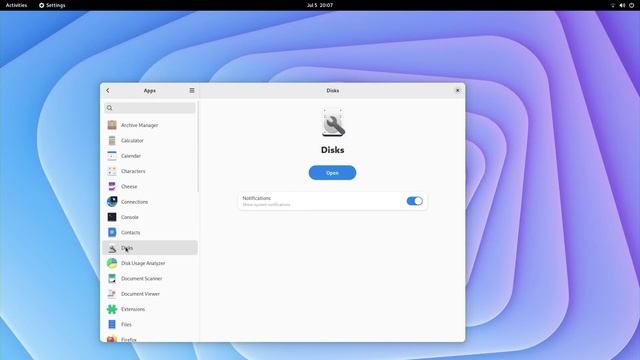This screenshot has width=640, height=360.
Task: Click the Contacts app icon
Action: pyautogui.click(x=112, y=232)
